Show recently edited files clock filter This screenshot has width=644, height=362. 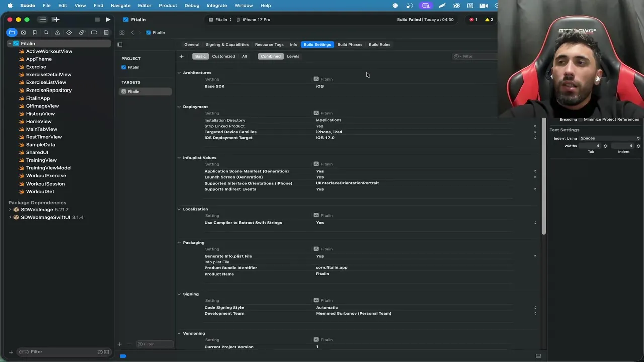coord(100,352)
